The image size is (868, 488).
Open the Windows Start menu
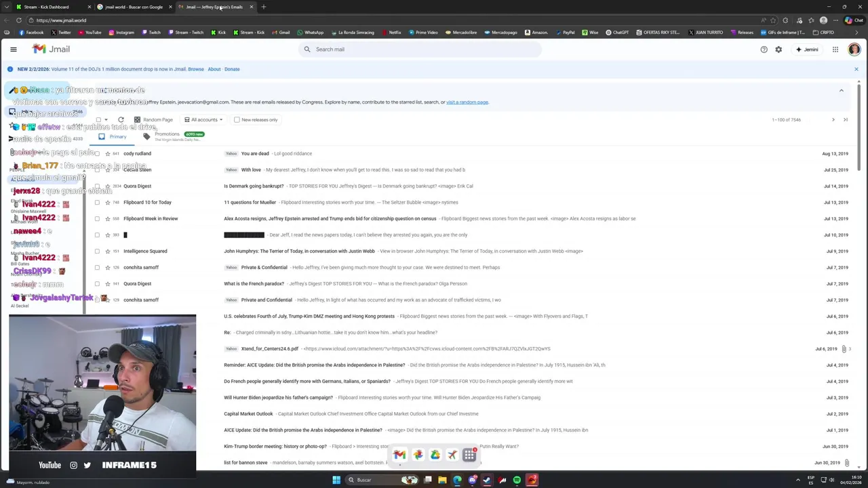pos(336,480)
